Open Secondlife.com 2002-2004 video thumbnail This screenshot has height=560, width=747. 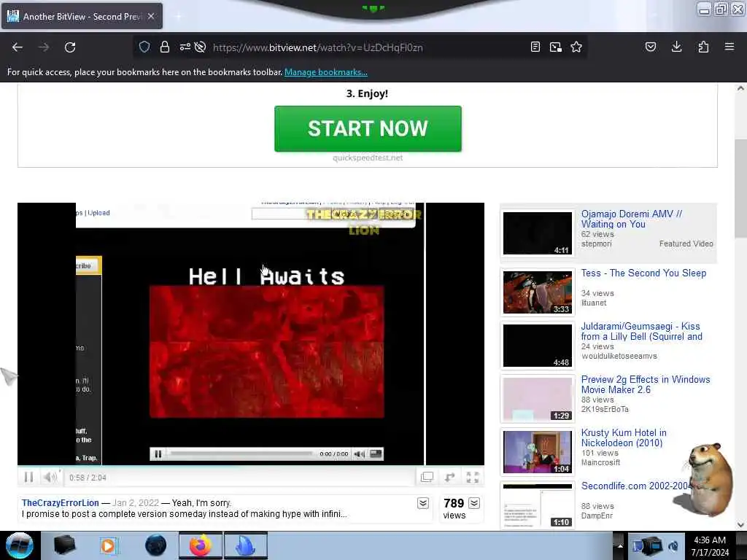click(538, 505)
